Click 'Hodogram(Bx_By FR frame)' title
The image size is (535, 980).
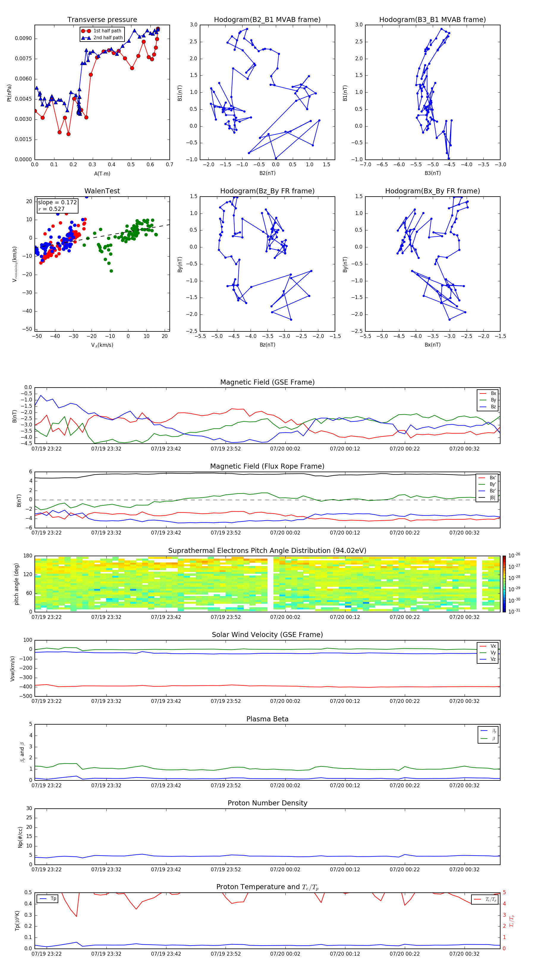coord(432,191)
